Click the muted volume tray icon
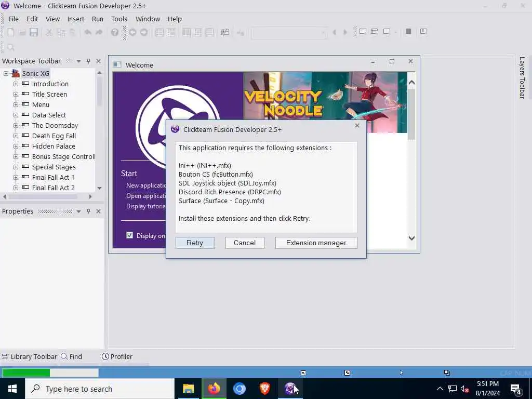This screenshot has width=532, height=399. 464,389
